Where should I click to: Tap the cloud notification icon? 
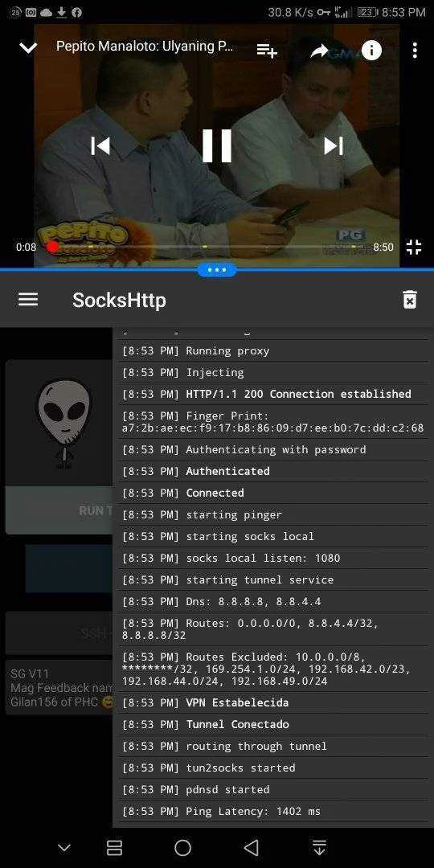(46, 12)
